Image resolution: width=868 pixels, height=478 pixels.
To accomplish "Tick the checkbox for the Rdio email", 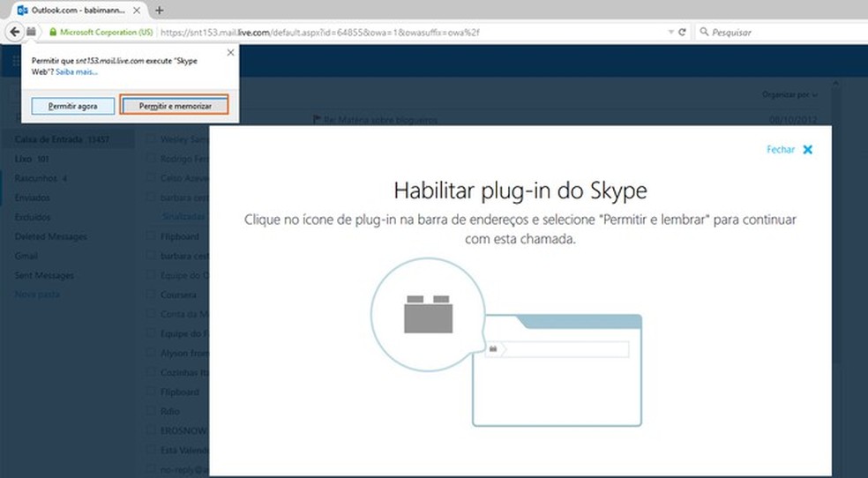I will click(x=151, y=410).
